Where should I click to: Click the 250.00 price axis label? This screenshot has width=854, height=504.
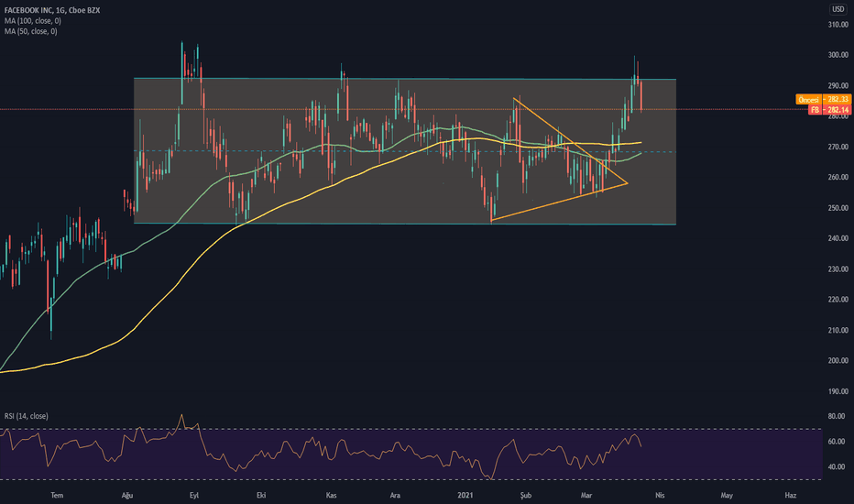point(838,208)
